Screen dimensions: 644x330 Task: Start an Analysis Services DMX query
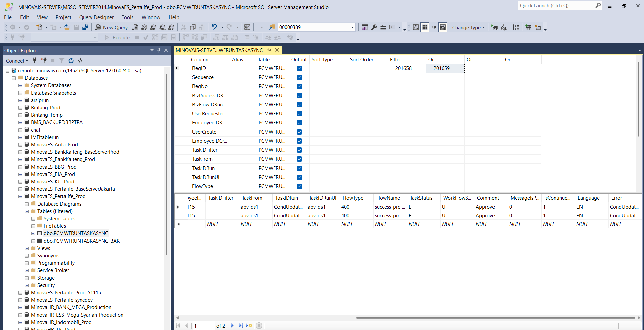[153, 27]
